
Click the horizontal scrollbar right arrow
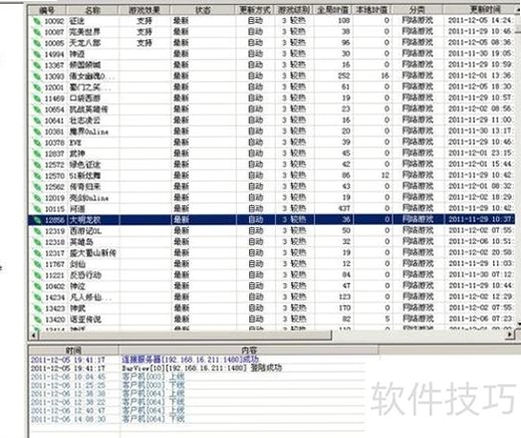click(x=510, y=335)
